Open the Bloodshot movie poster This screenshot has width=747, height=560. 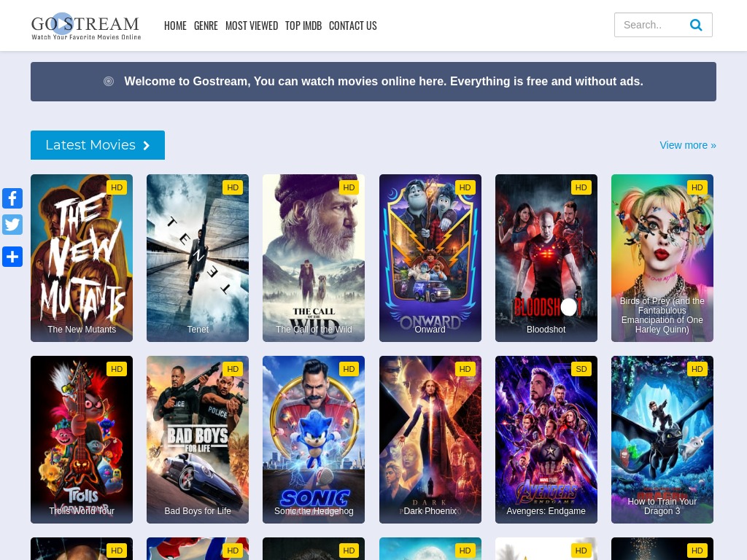(546, 258)
